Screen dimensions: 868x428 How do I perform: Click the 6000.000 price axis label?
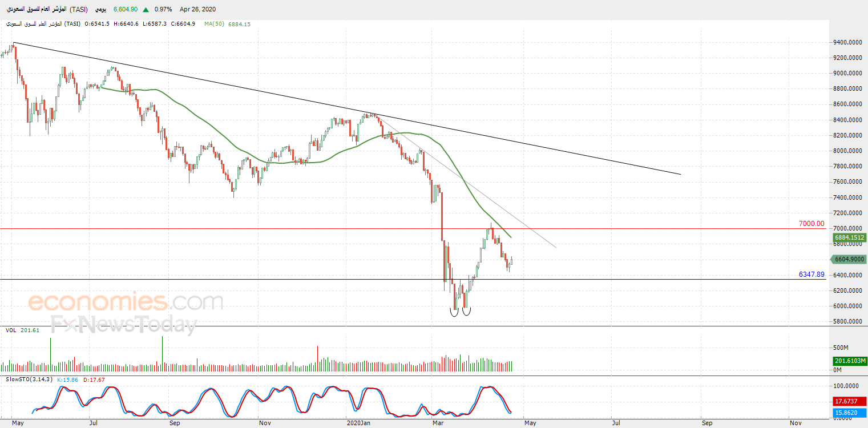[847, 306]
